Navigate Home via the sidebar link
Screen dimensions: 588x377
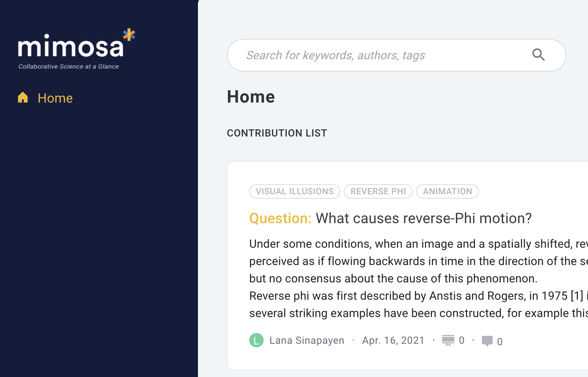pos(55,97)
